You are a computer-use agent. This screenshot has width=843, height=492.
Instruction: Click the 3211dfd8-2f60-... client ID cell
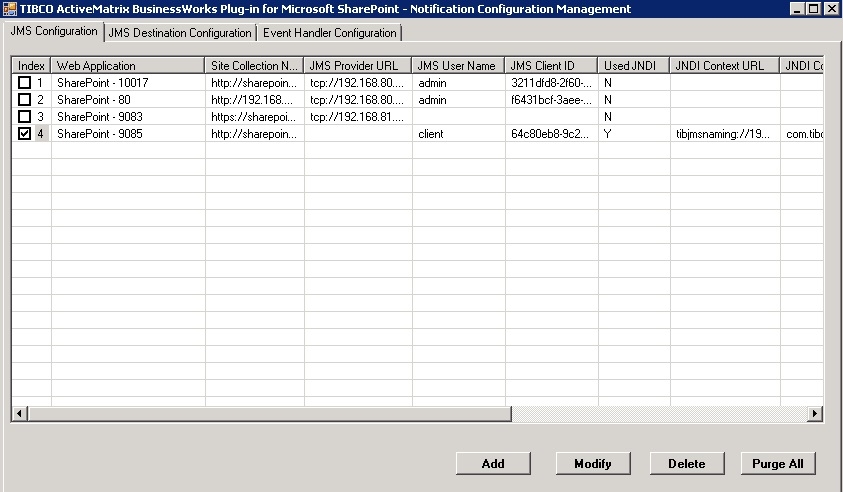coord(551,82)
